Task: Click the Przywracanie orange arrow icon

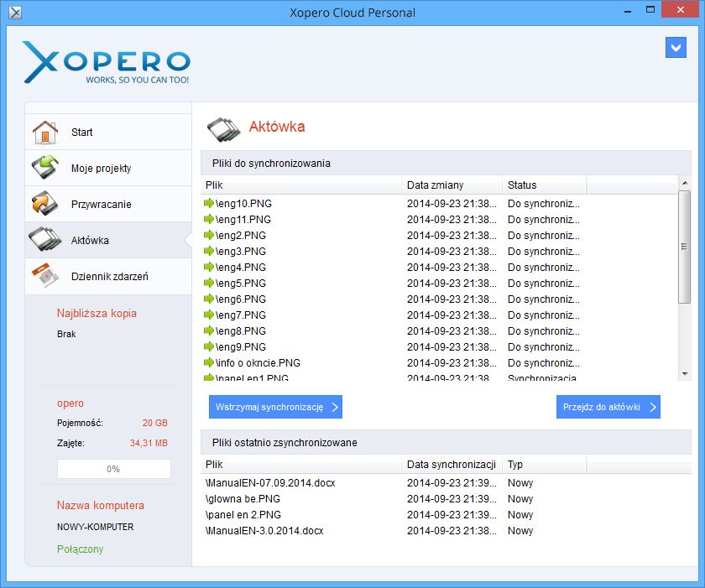Action: tap(45, 204)
